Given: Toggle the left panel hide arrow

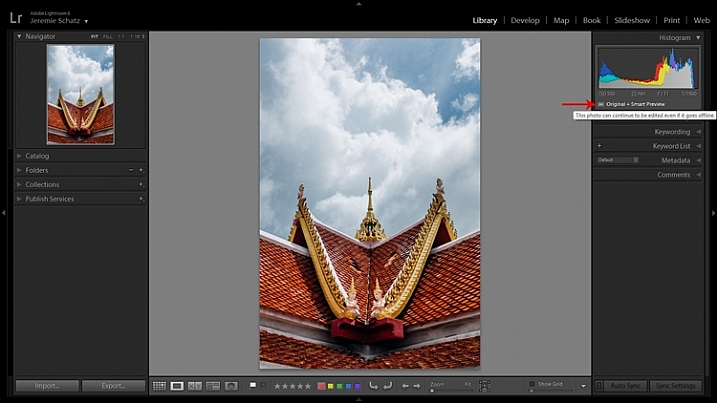Looking at the screenshot, I should point(4,213).
